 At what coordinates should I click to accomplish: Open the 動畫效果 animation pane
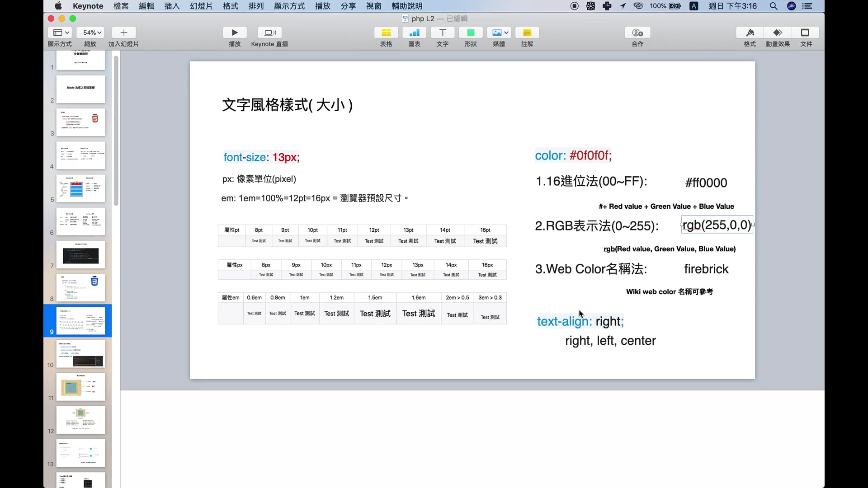click(777, 32)
